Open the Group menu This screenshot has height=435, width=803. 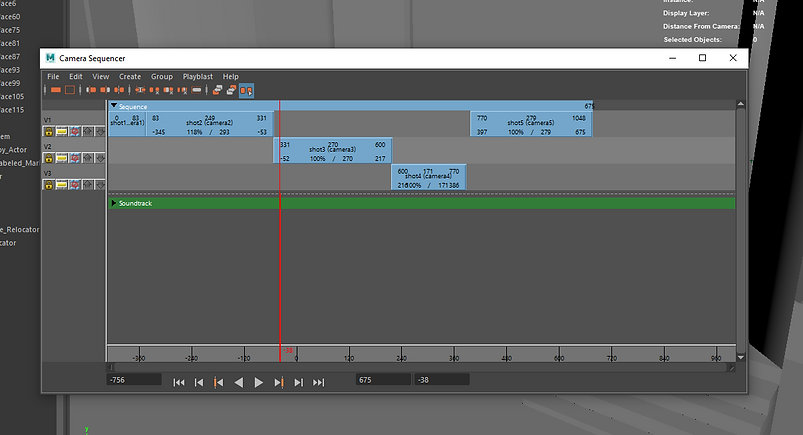tap(162, 76)
